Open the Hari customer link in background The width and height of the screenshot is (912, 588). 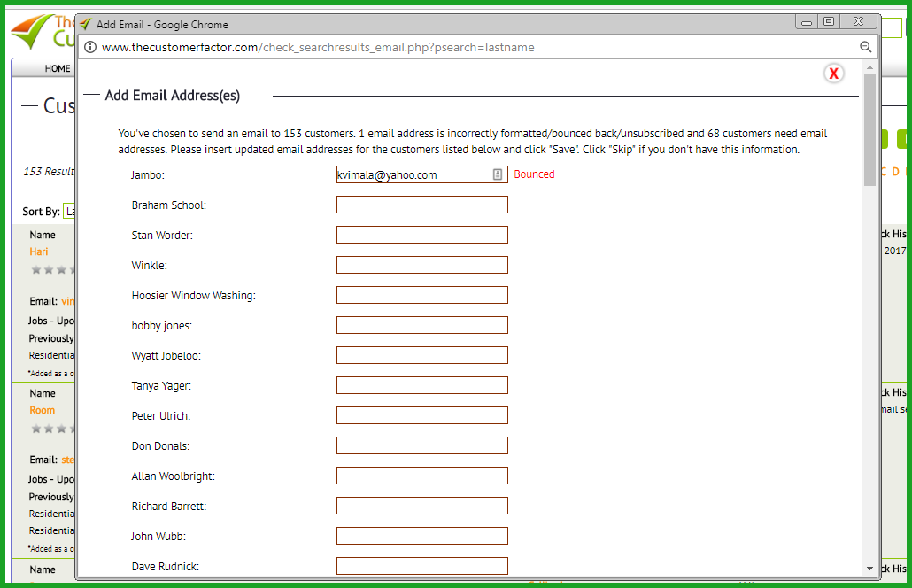39,251
